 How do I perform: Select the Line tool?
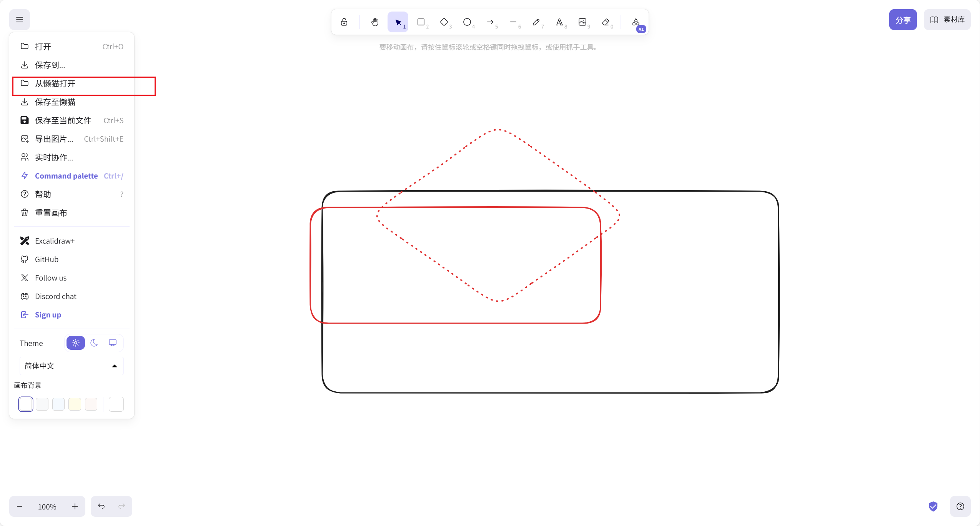coord(513,22)
